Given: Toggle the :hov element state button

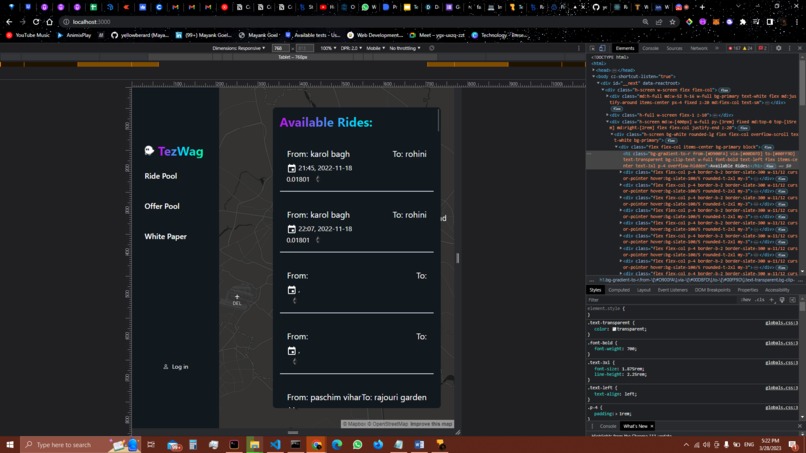Looking at the screenshot, I should pyautogui.click(x=746, y=300).
